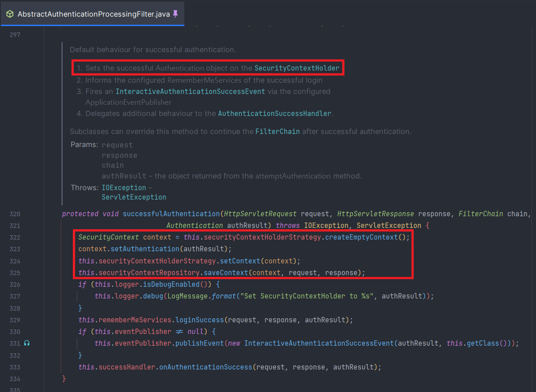The image size is (536, 392).
Task: Click getClass call on line 331
Action: [482, 343]
